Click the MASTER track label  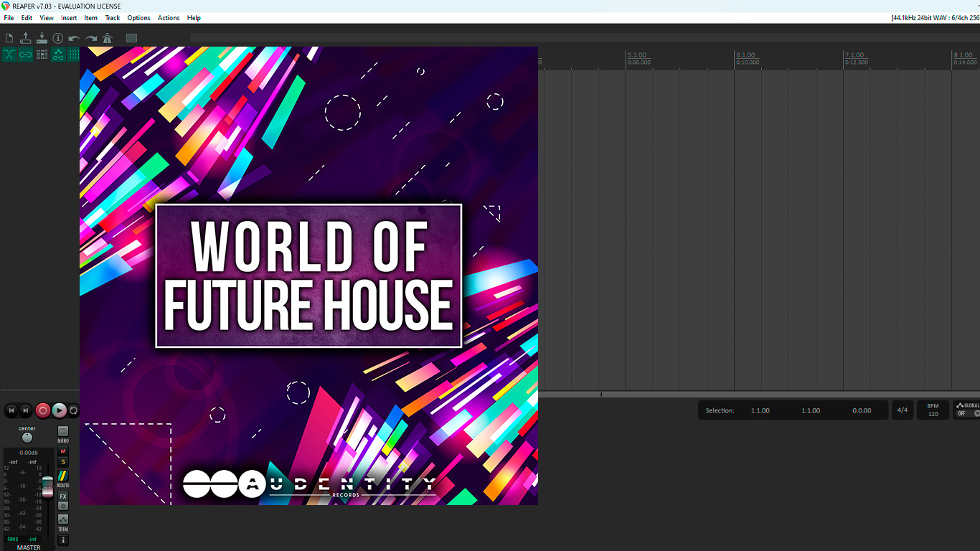[x=29, y=547]
